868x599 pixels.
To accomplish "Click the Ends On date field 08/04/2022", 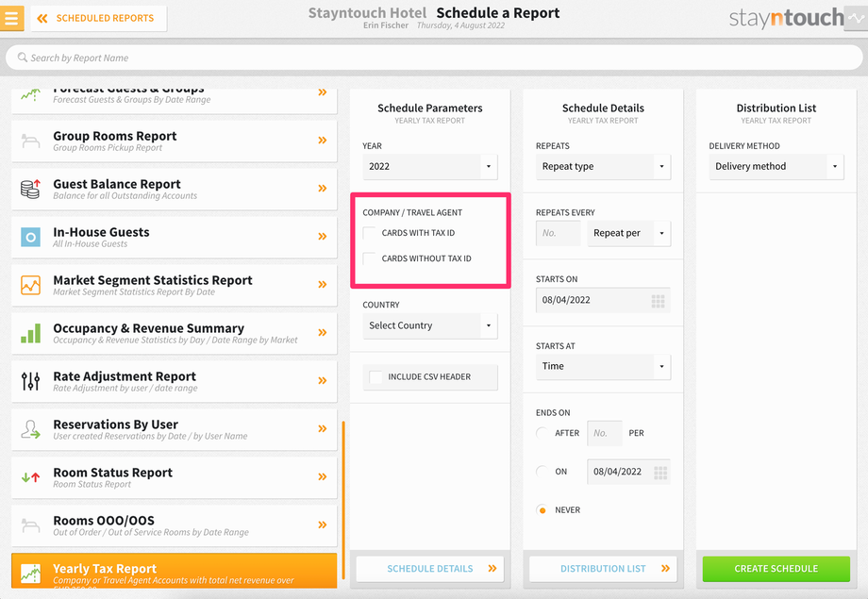I will click(628, 472).
